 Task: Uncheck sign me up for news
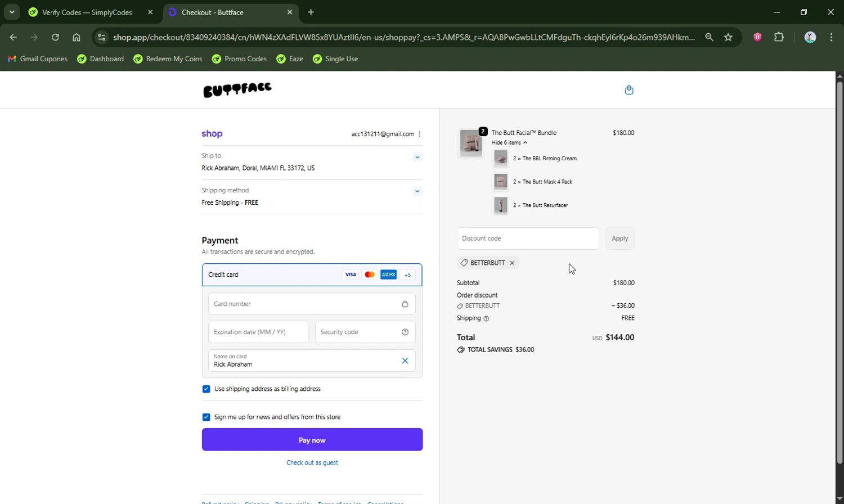pos(206,417)
